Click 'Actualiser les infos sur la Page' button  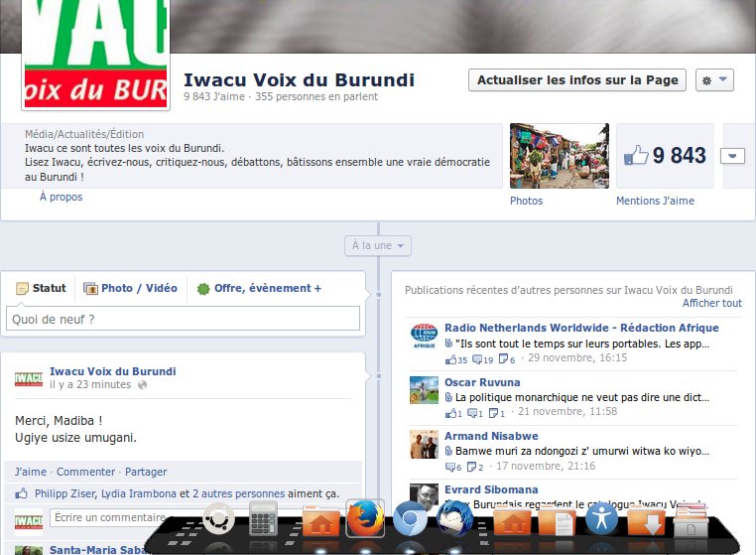(577, 80)
